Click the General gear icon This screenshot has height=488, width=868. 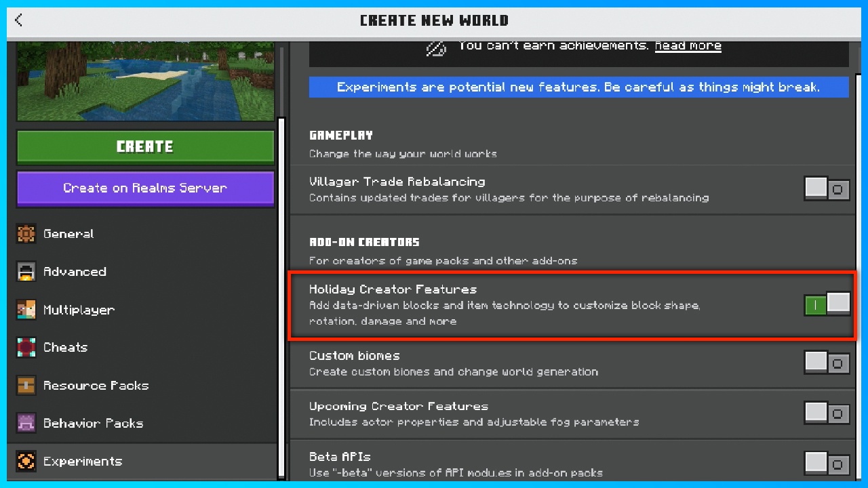click(x=26, y=234)
